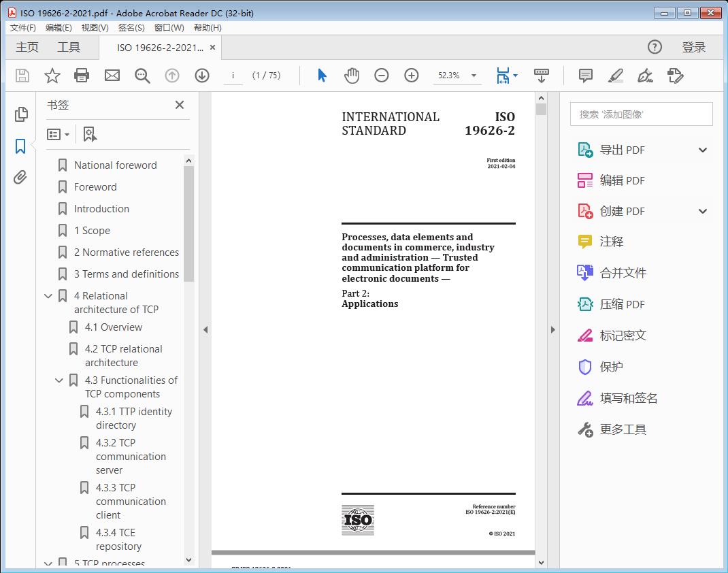The image size is (728, 573).
Task: Open the help question mark
Action: pos(655,47)
